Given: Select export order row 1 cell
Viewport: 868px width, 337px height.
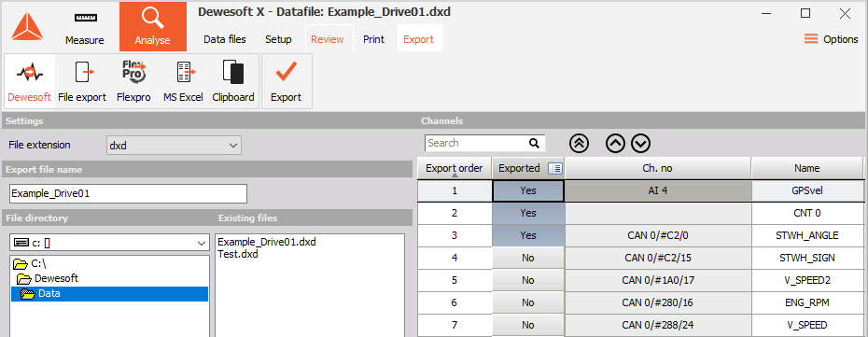Looking at the screenshot, I should pyautogui.click(x=455, y=191).
